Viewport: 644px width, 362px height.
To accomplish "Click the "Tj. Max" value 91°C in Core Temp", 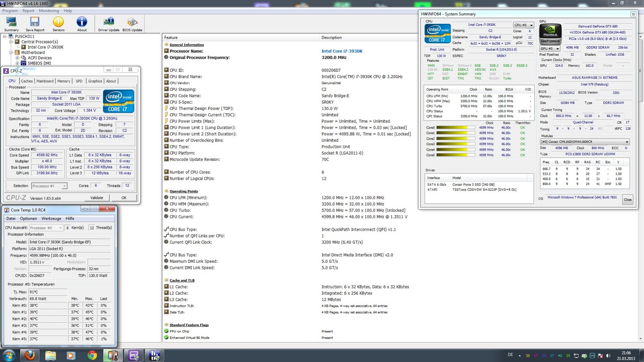I will coord(48,292).
